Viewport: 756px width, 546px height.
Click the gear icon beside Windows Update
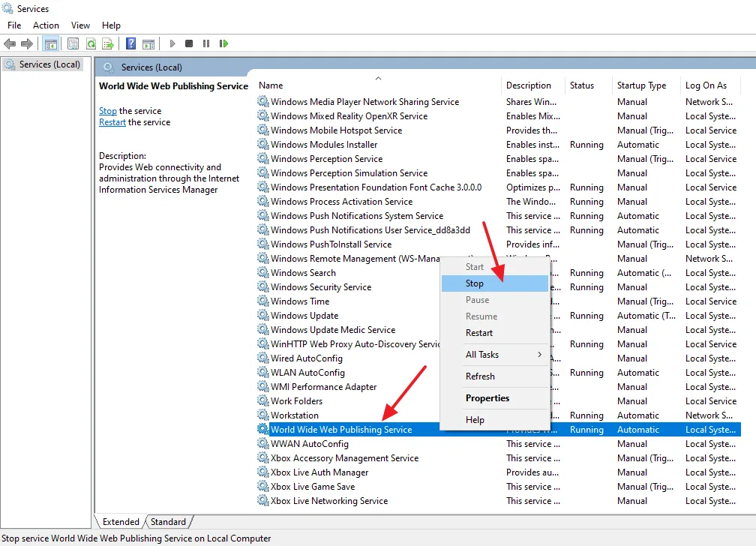(x=262, y=316)
